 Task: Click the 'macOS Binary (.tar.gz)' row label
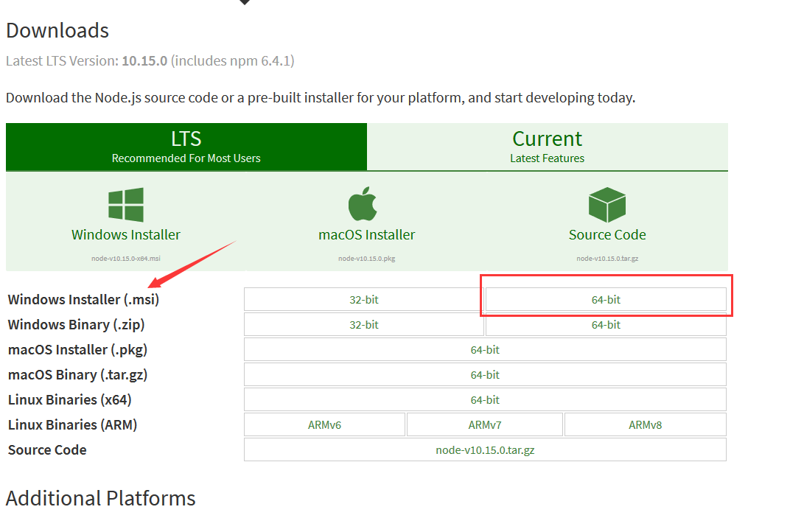tap(78, 374)
